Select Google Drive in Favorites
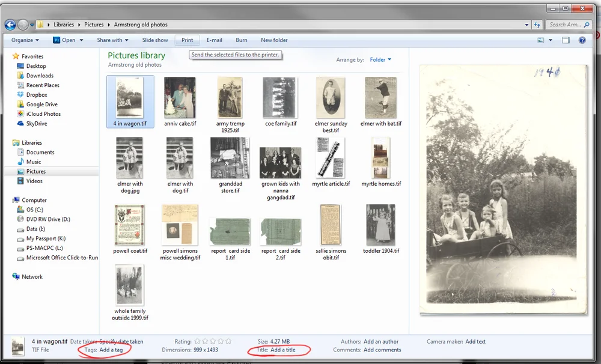The height and width of the screenshot is (364, 601). 40,104
